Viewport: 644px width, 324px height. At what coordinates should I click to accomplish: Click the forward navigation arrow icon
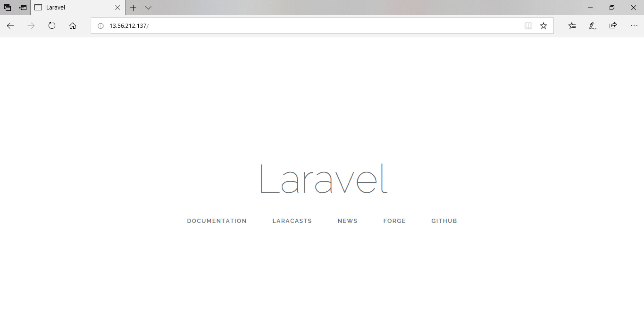(x=31, y=26)
